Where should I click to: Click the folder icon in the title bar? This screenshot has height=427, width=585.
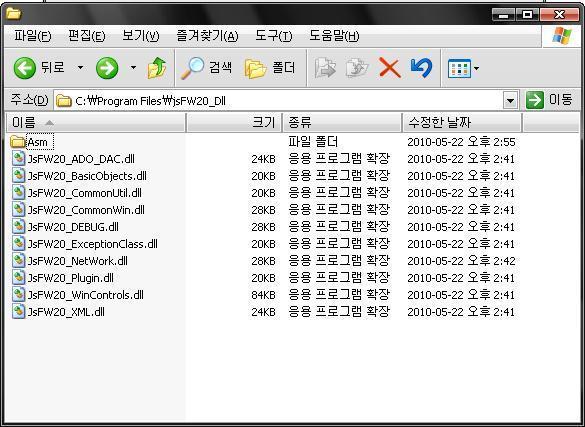tap(14, 14)
